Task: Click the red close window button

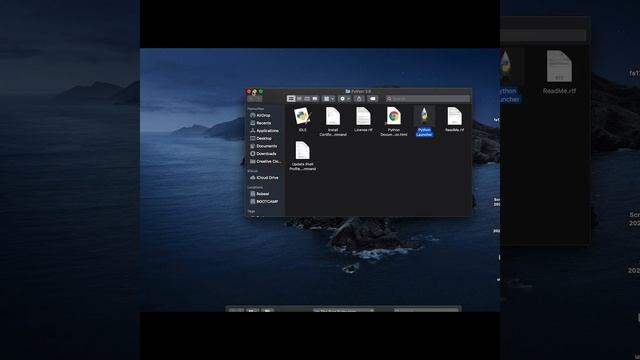Action: point(249,91)
